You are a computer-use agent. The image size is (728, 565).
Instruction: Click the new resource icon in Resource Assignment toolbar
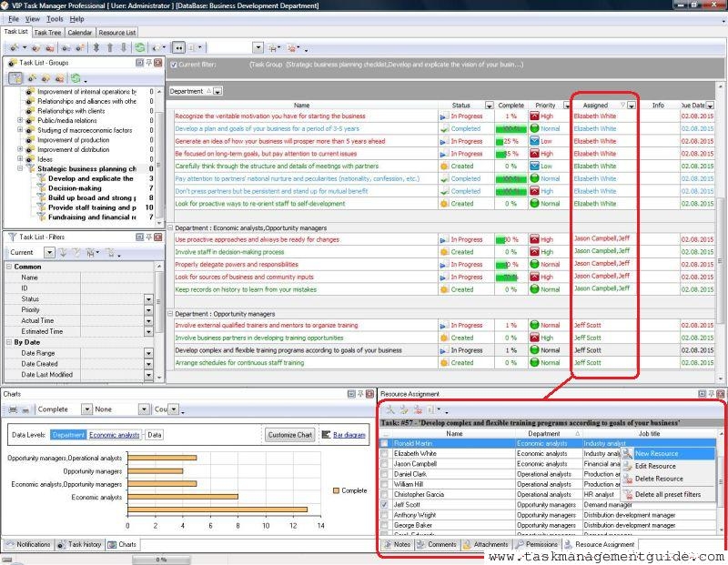point(390,409)
